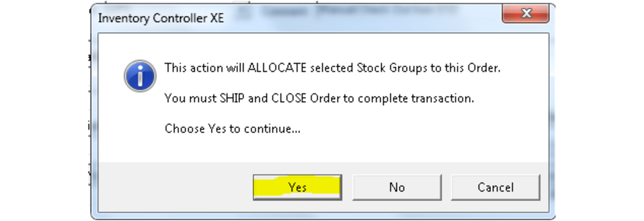Screen dimensions: 644x221
Task: Cancel the allocation dialog
Action: (x=495, y=187)
